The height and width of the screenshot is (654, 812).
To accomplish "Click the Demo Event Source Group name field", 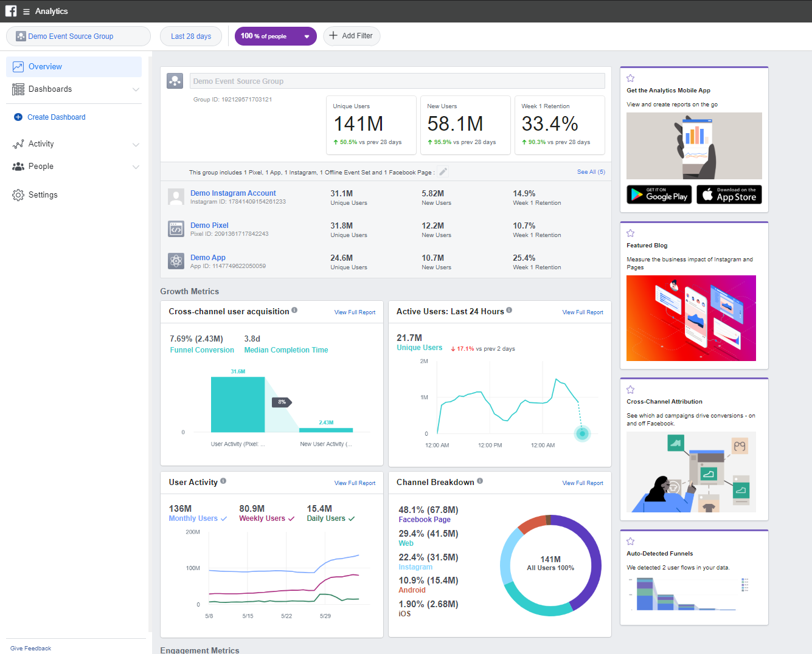I will point(397,81).
